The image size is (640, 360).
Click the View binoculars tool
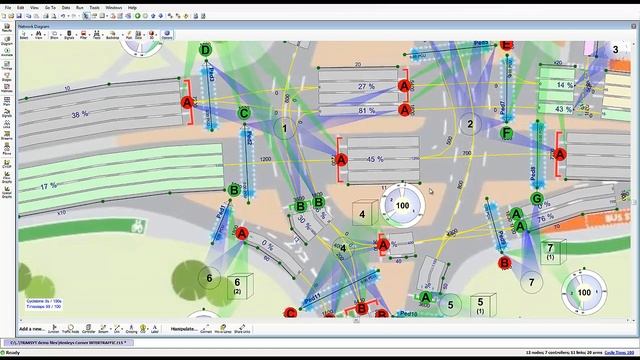(x=38, y=35)
